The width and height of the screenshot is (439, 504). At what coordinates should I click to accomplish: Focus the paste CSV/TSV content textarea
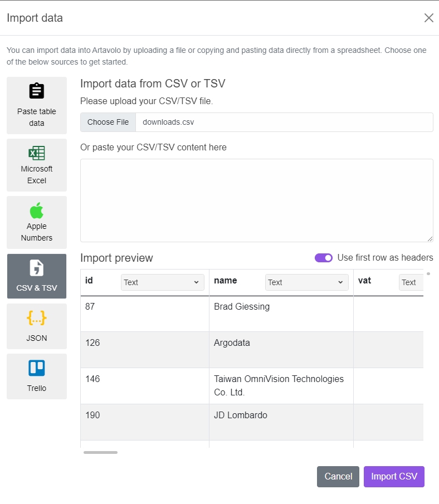point(257,200)
